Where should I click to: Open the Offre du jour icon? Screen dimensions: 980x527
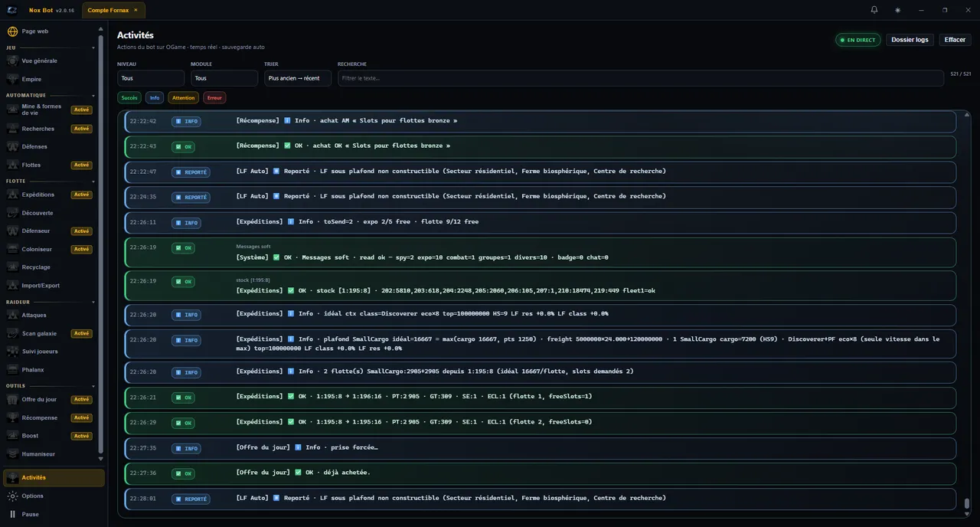[x=12, y=399]
